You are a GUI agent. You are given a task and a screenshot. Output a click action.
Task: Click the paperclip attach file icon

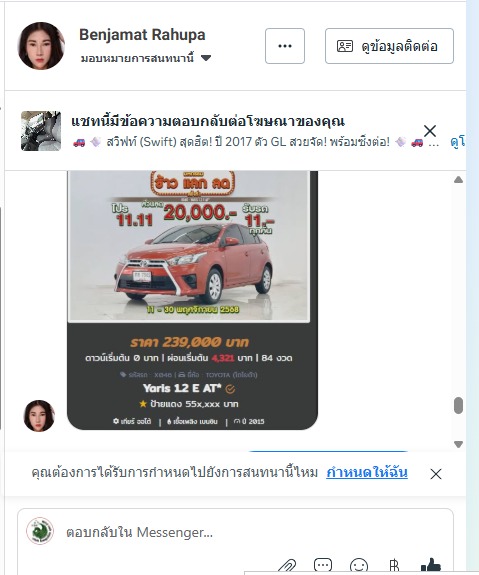point(287,566)
